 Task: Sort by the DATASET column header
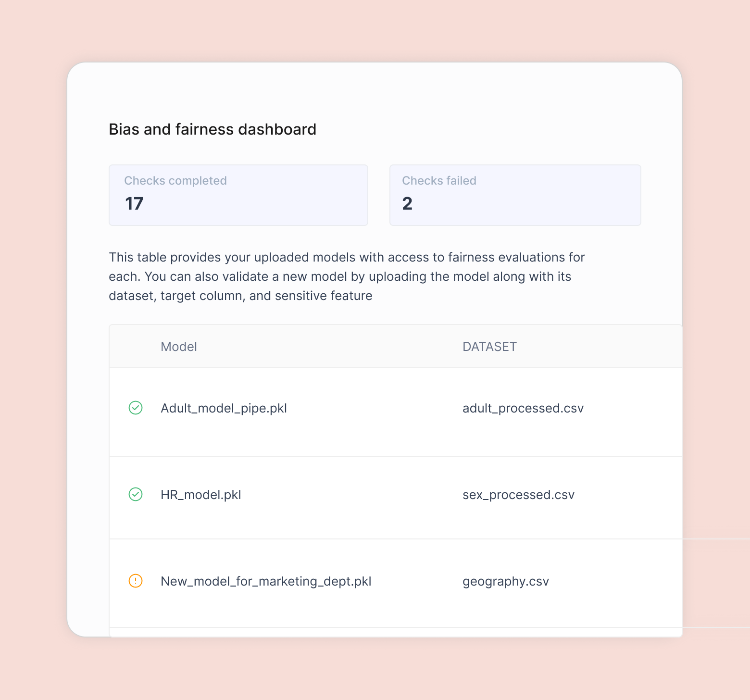click(489, 347)
